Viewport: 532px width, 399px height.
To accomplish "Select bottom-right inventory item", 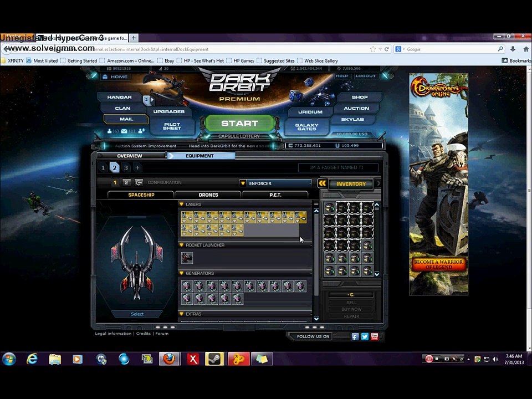I will point(367,271).
